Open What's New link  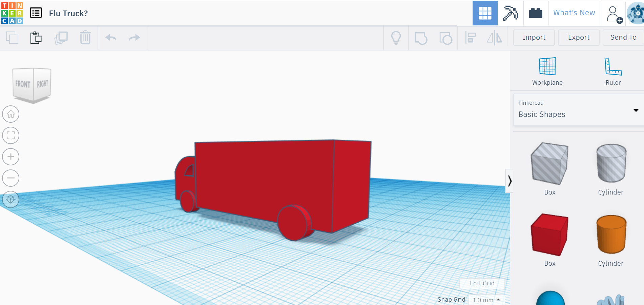tap(574, 13)
